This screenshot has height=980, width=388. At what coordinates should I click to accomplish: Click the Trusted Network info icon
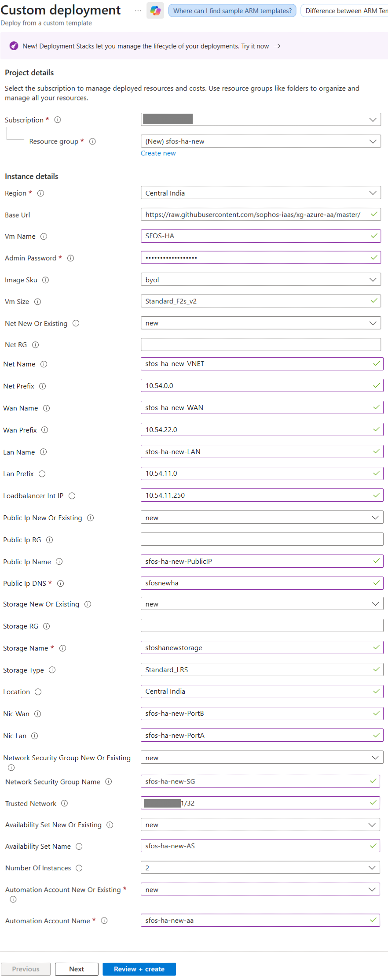click(65, 803)
